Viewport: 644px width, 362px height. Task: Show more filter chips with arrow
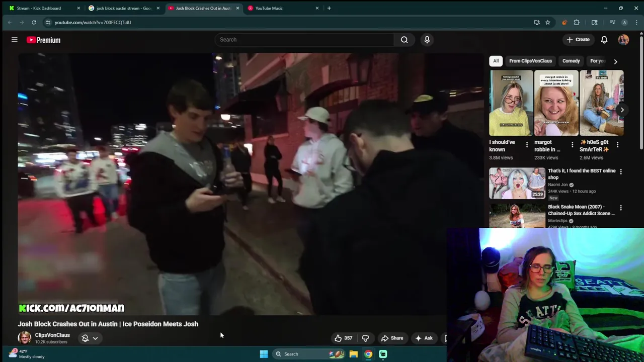[x=615, y=61]
